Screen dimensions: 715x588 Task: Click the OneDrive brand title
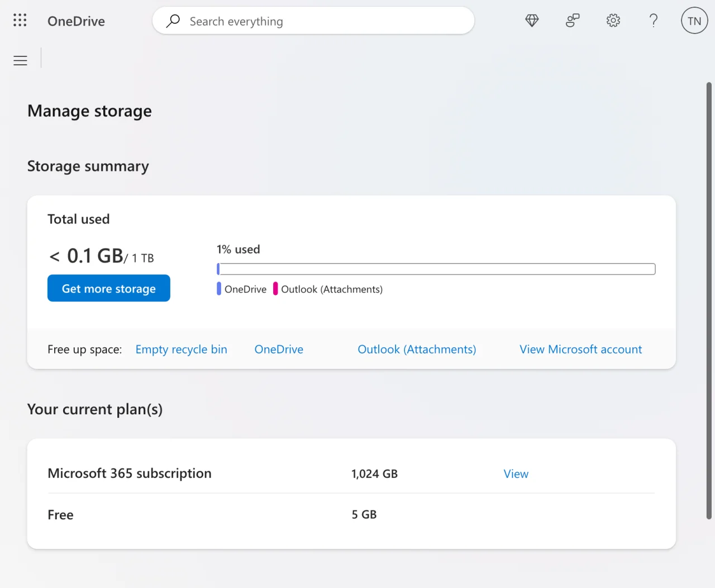coord(76,21)
